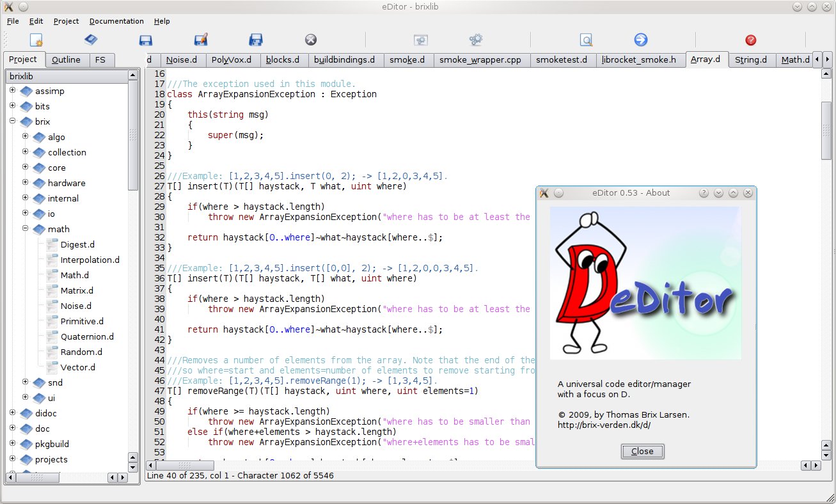Collapse the math folder node
The height and width of the screenshot is (504, 836).
point(26,228)
